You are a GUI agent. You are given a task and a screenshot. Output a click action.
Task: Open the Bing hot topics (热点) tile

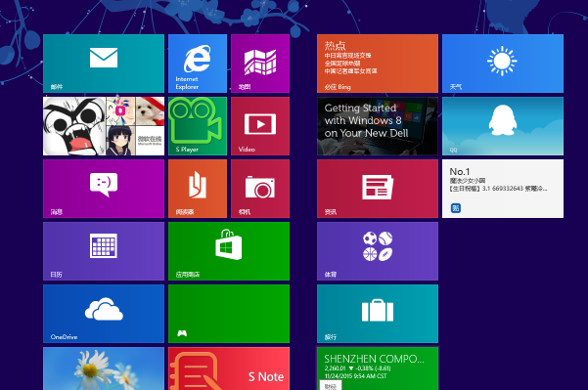coord(378,64)
